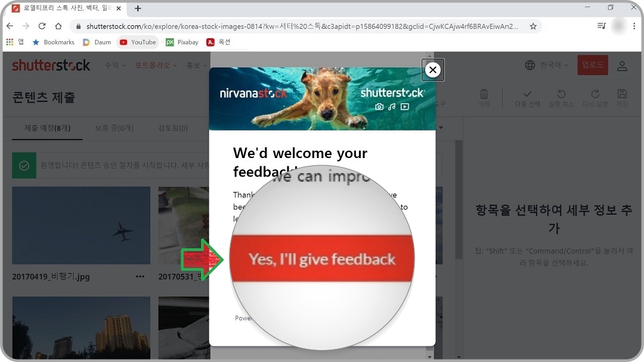The width and height of the screenshot is (644, 362).
Task: Open the user account icon
Action: click(622, 66)
